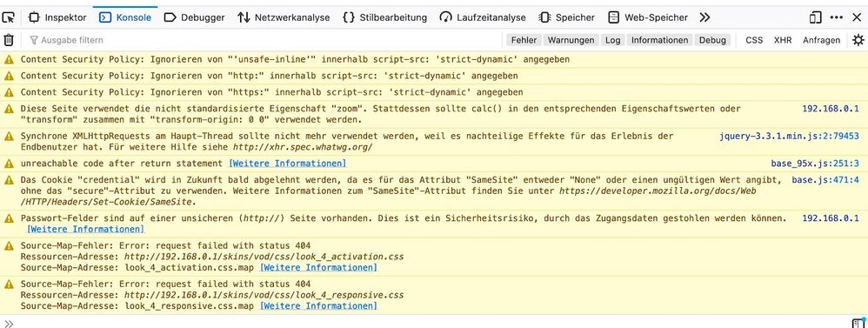Open the Netzwerkanalyse tab
Screen dimensions: 868x328
[284, 17]
